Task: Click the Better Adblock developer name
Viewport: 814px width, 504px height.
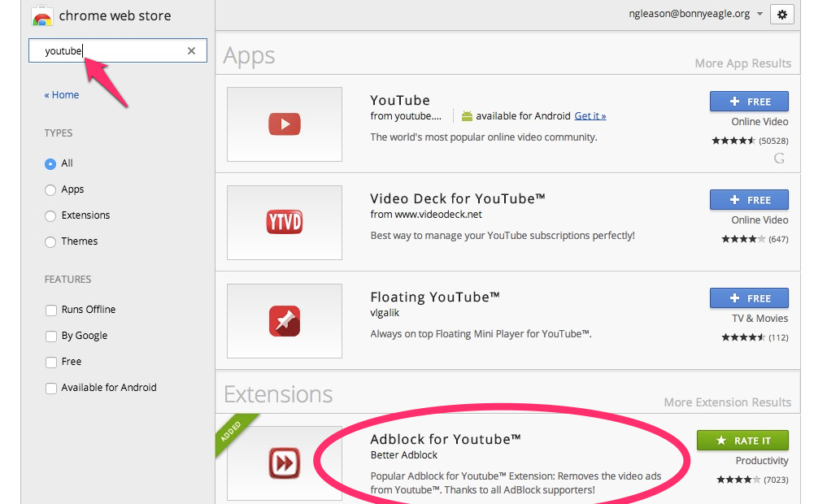Action: [404, 455]
